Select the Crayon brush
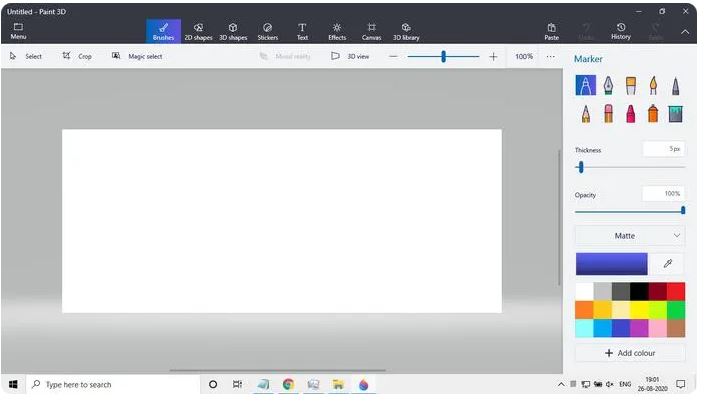The image size is (709, 401). click(631, 114)
